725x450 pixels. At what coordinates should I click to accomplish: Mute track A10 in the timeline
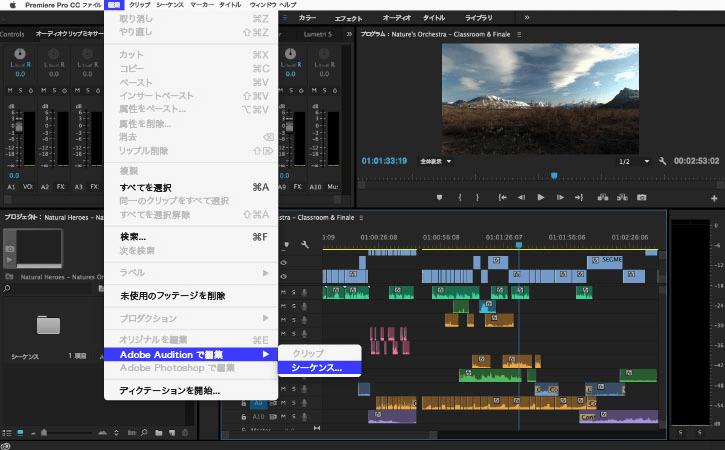[283, 417]
